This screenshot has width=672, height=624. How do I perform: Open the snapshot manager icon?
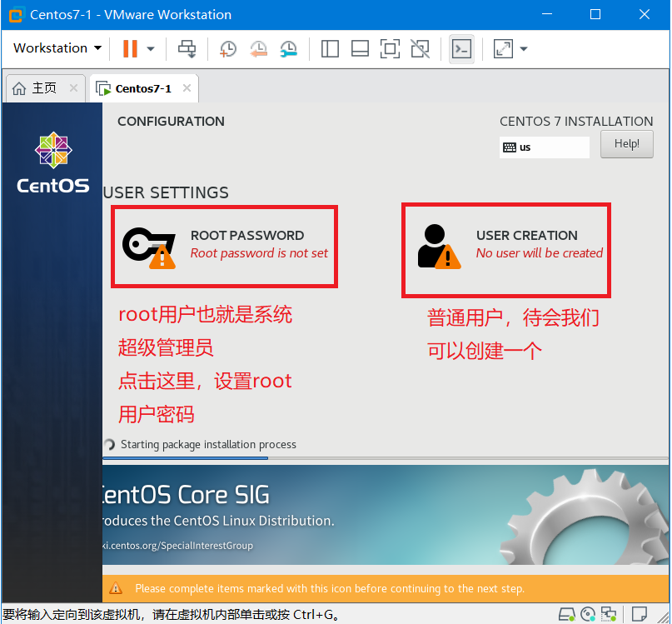tap(289, 49)
